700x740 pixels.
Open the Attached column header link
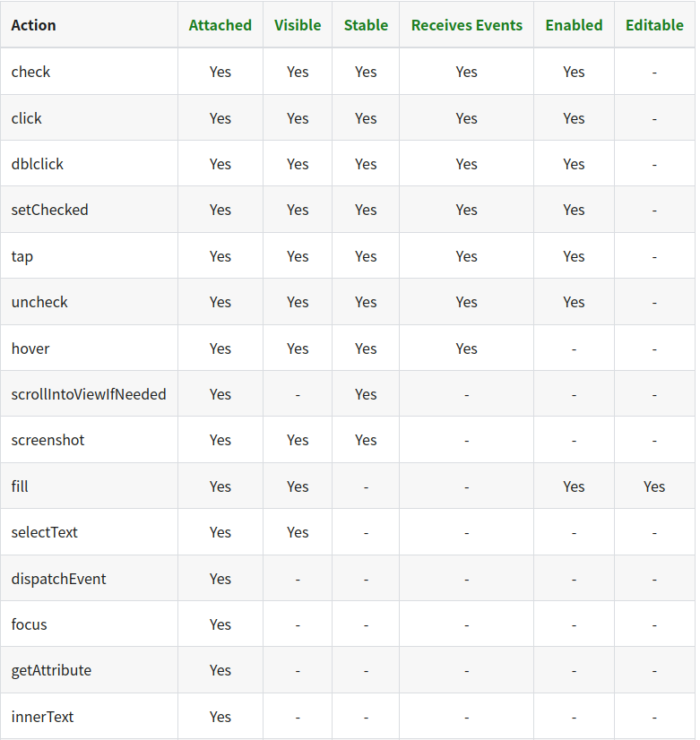pyautogui.click(x=220, y=25)
